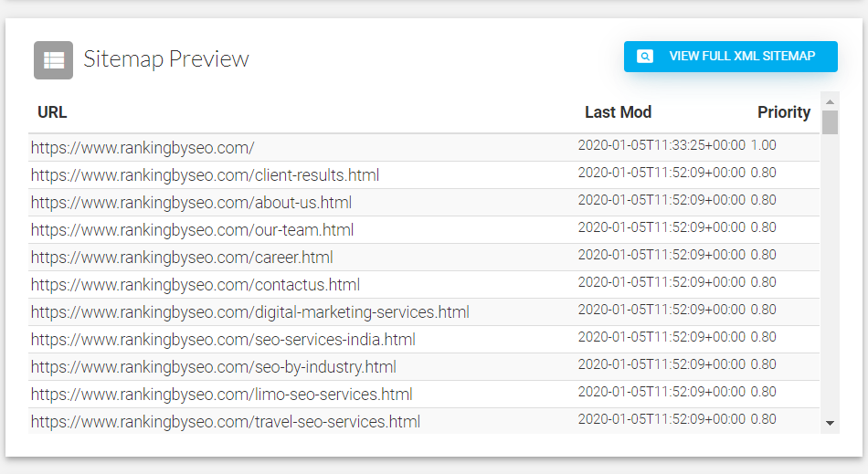Viewport: 868px width, 474px height.
Task: Click the Last Mod column header
Action: [x=618, y=112]
